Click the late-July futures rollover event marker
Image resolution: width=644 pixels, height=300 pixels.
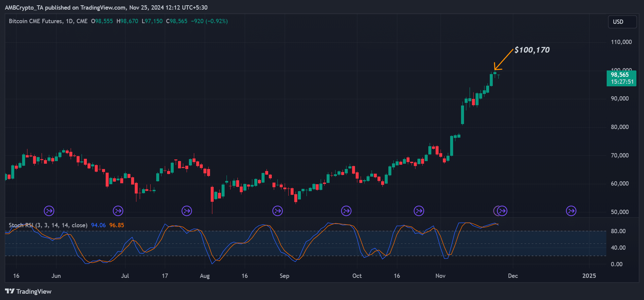pyautogui.click(x=187, y=211)
